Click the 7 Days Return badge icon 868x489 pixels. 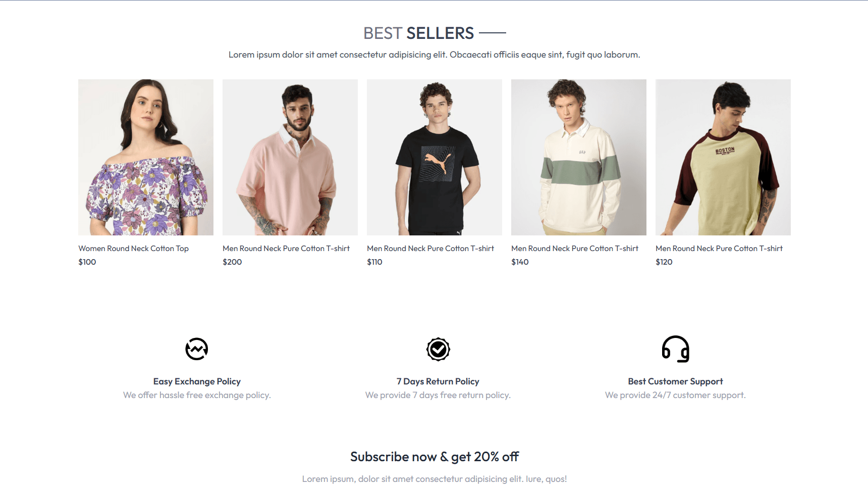click(438, 349)
